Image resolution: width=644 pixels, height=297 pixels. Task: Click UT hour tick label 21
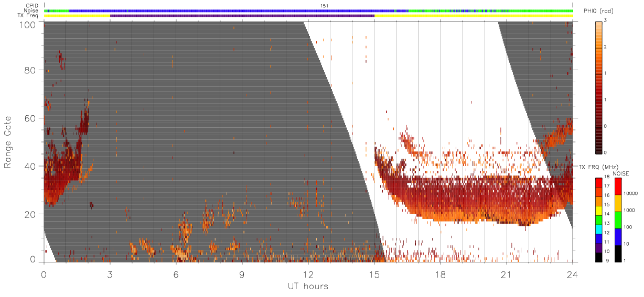[x=507, y=274]
